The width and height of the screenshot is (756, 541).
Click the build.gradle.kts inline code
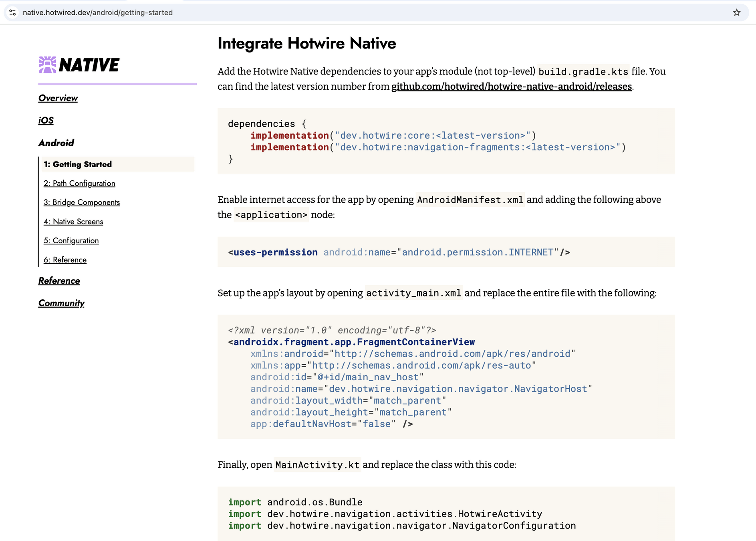click(583, 72)
